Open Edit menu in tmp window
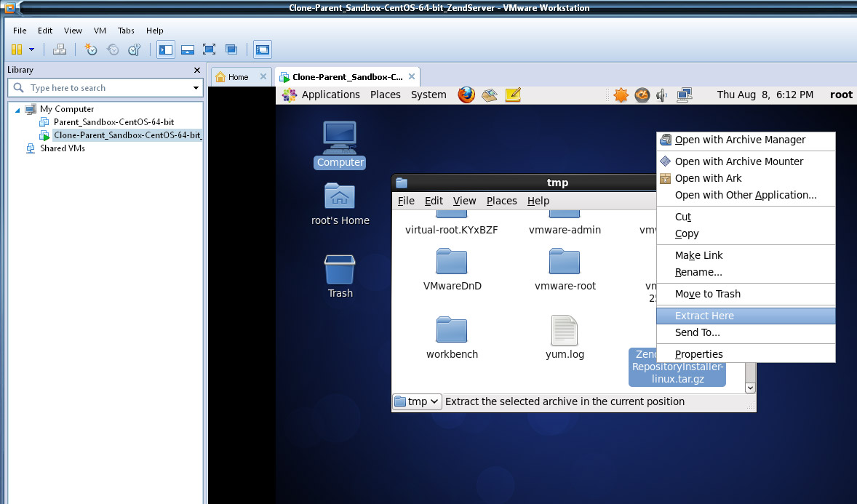 pyautogui.click(x=434, y=201)
